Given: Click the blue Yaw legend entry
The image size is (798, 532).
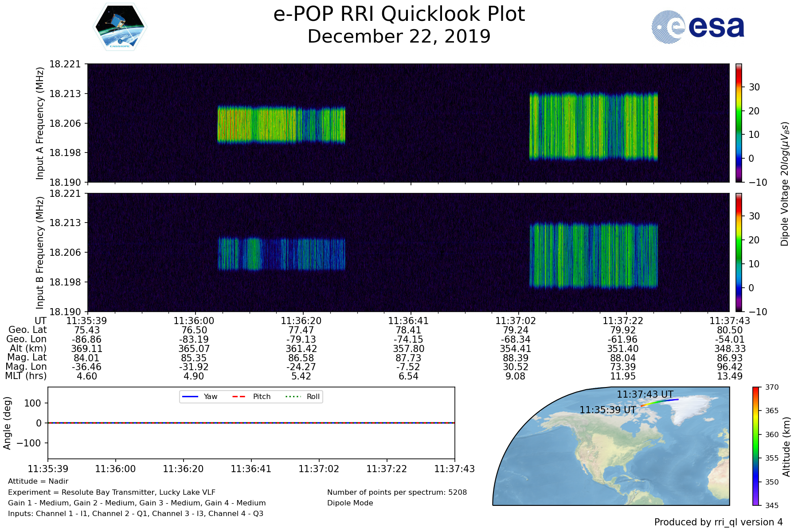Looking at the screenshot, I should coord(199,396).
